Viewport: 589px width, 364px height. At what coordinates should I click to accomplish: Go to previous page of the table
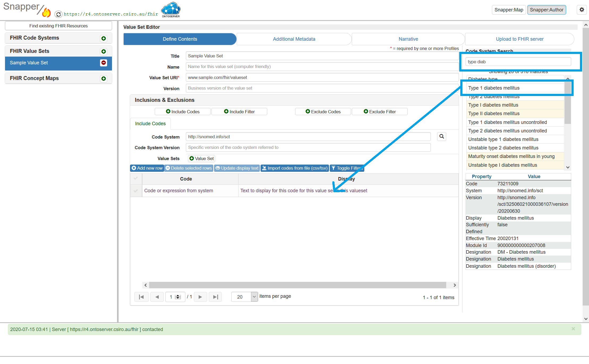(157, 297)
